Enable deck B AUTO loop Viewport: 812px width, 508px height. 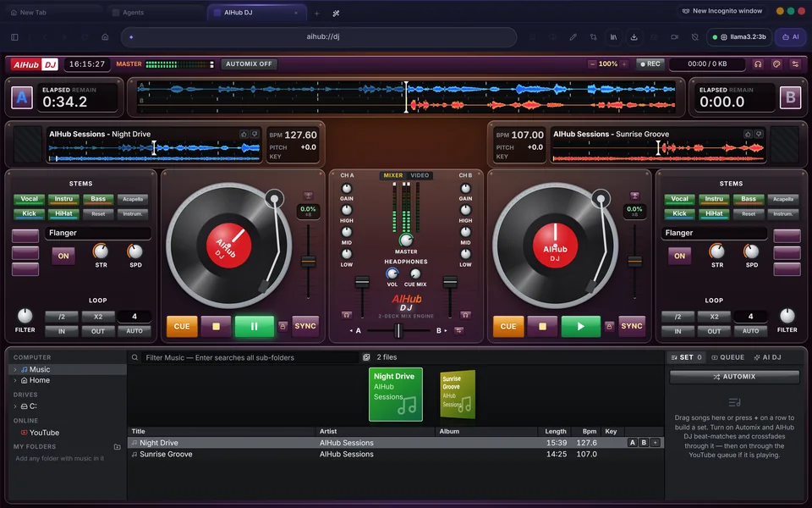750,331
